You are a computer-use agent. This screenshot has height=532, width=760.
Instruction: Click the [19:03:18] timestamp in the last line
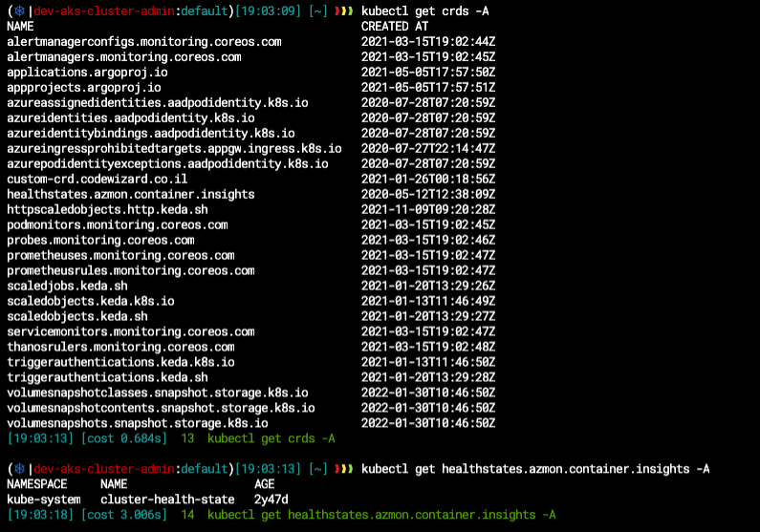(40, 515)
